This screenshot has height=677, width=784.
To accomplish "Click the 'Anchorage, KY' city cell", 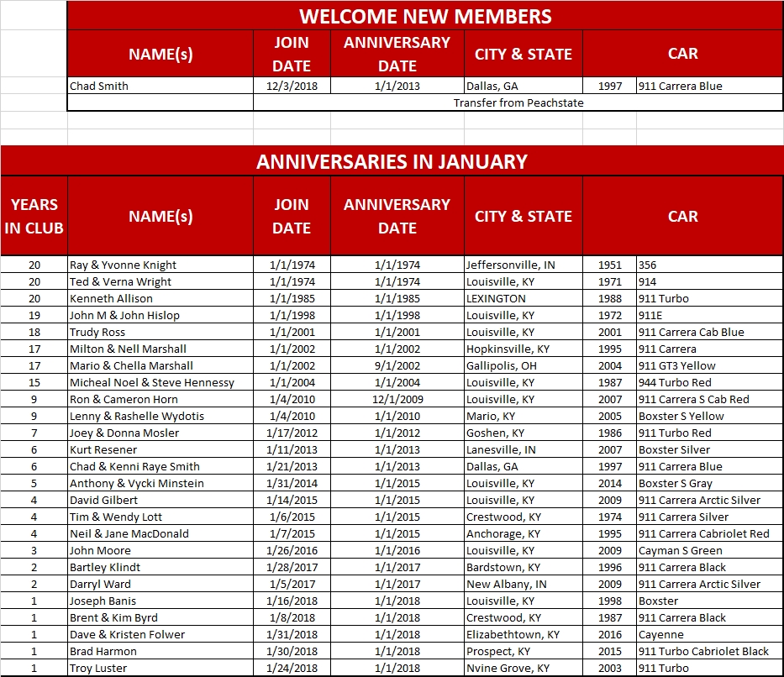I will point(524,533).
